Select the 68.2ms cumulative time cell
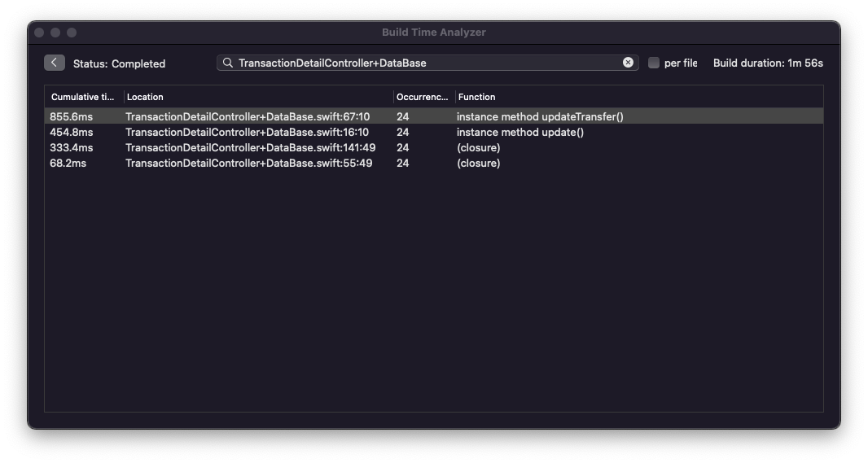868x463 pixels. pyautogui.click(x=68, y=164)
